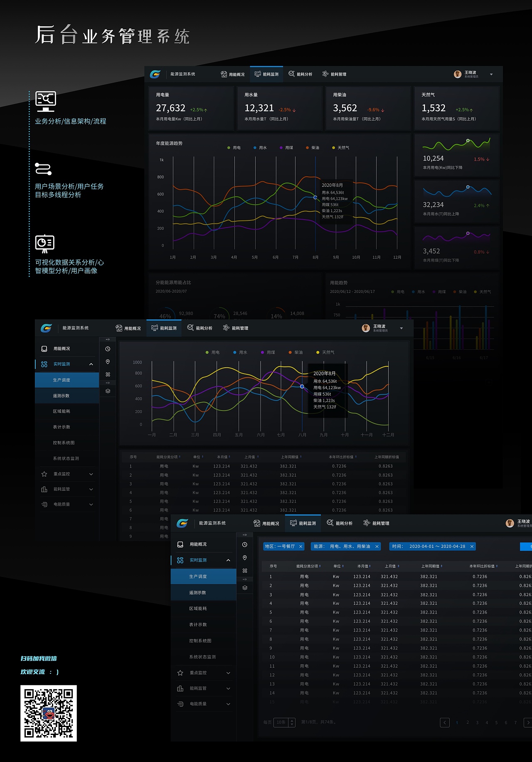Toggle 用水 legend in 年度能源趋势 chart
The width and height of the screenshot is (532, 762).
coord(260,148)
